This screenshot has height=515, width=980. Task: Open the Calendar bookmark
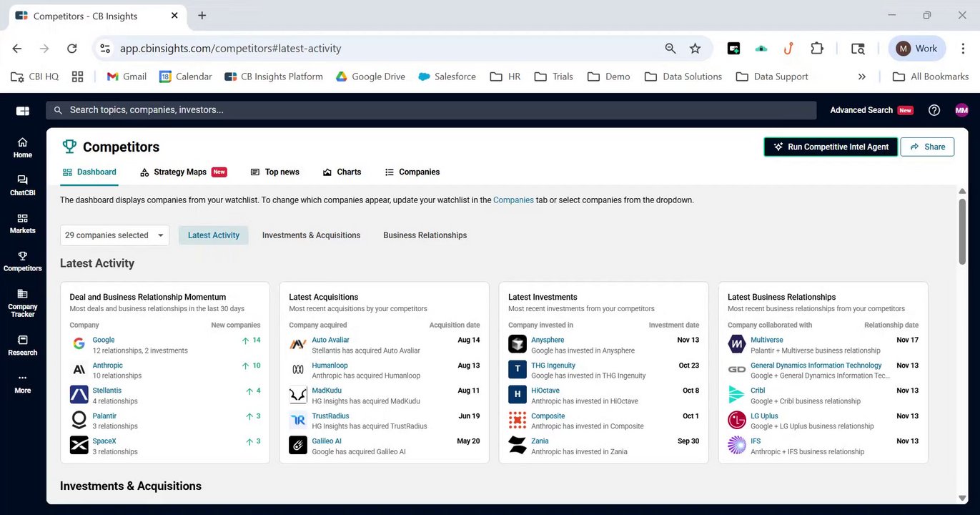coord(185,77)
